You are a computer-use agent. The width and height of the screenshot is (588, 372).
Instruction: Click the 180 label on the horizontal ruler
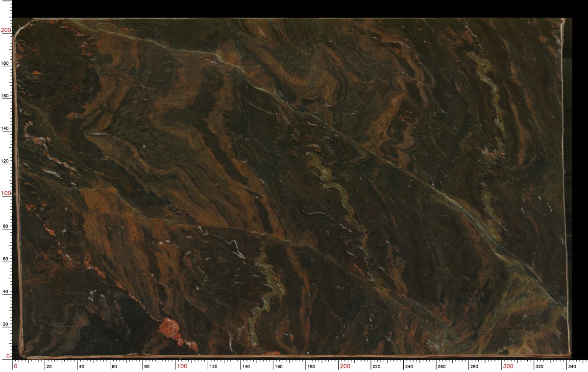point(311,367)
